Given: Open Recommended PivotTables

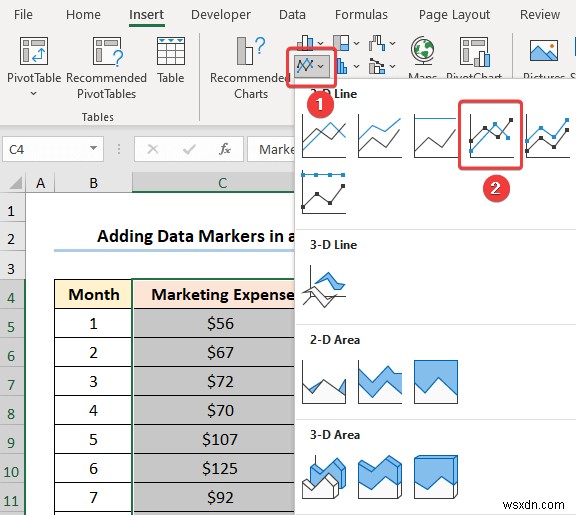Looking at the screenshot, I should click(x=107, y=68).
